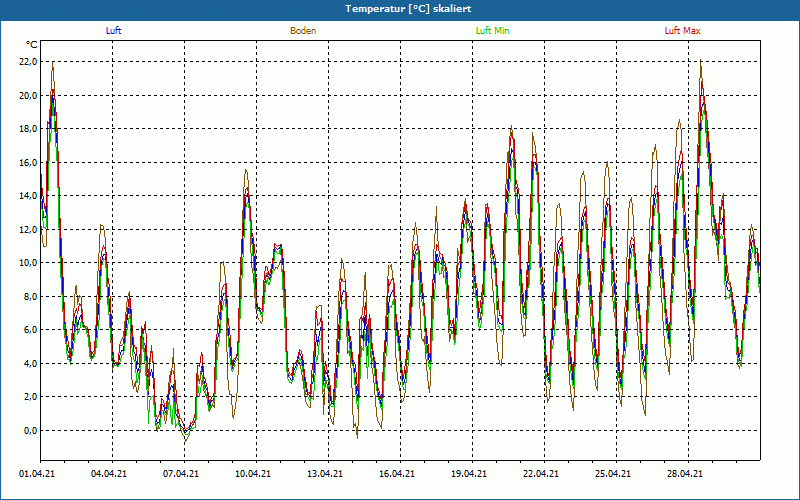Click the 22.04.21 date label
Image resolution: width=800 pixels, height=500 pixels.
541,474
